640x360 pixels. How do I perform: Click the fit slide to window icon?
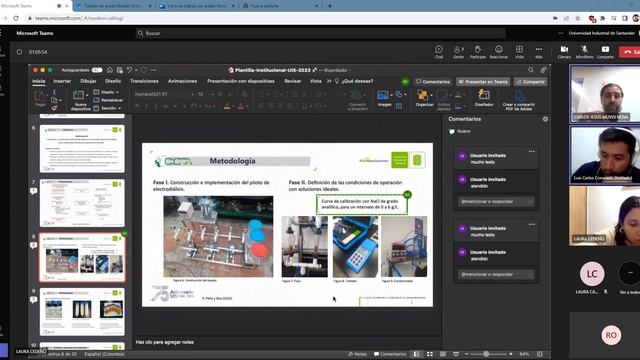[540, 354]
